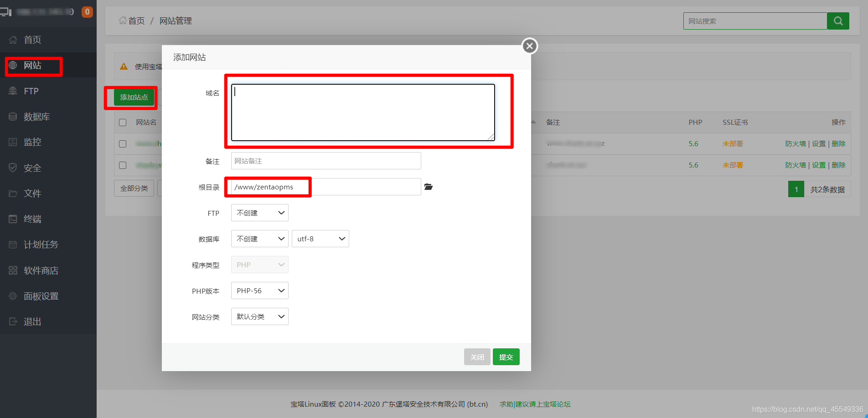This screenshot has height=418, width=868.
Task: Click the 根目录 /www/zentaopms input field
Action: click(326, 187)
